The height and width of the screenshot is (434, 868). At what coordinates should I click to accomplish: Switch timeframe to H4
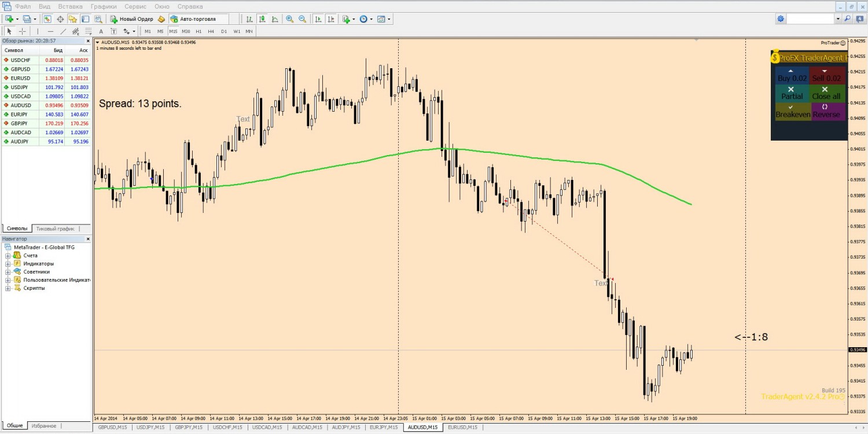coord(211,31)
